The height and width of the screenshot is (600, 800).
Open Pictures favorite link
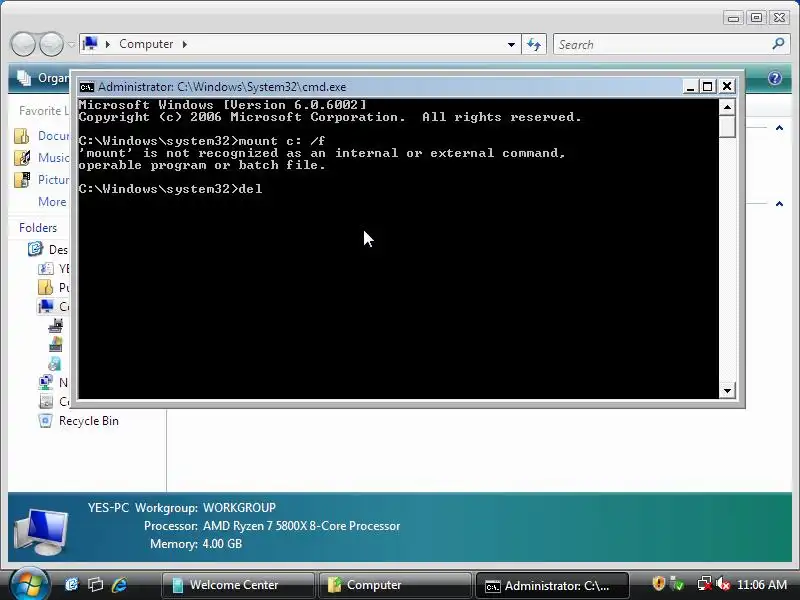[42, 180]
